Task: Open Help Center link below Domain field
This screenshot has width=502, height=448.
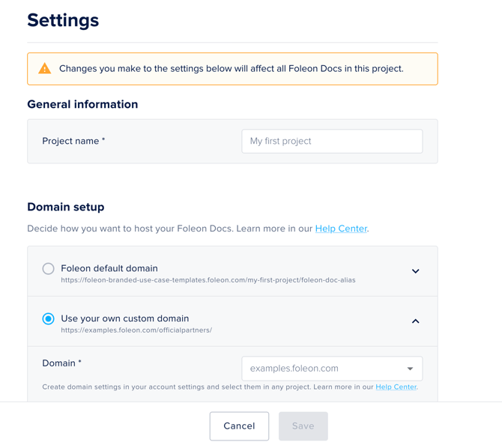Action: click(x=396, y=387)
